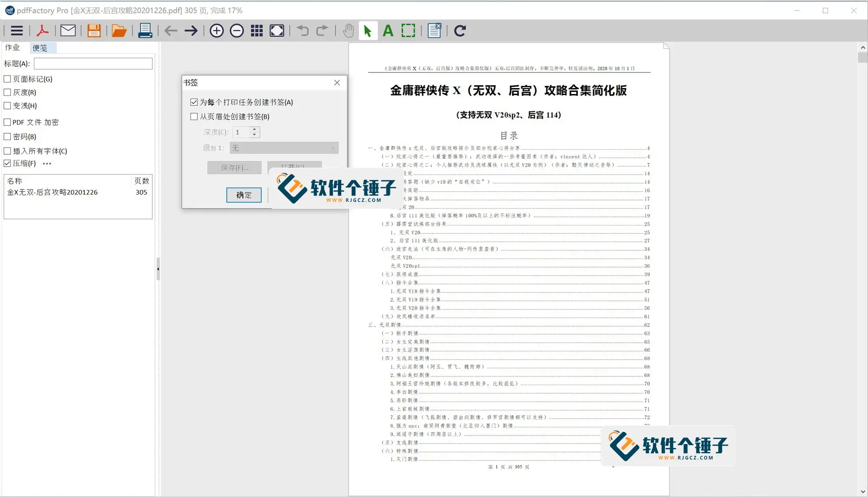Print the document with printer icon
868x497 pixels.
(145, 31)
